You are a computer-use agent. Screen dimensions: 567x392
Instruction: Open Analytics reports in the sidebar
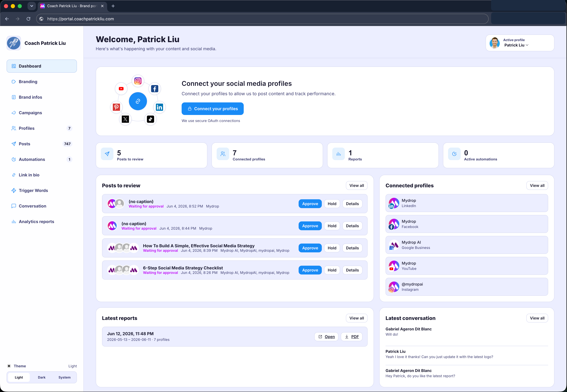(42, 222)
